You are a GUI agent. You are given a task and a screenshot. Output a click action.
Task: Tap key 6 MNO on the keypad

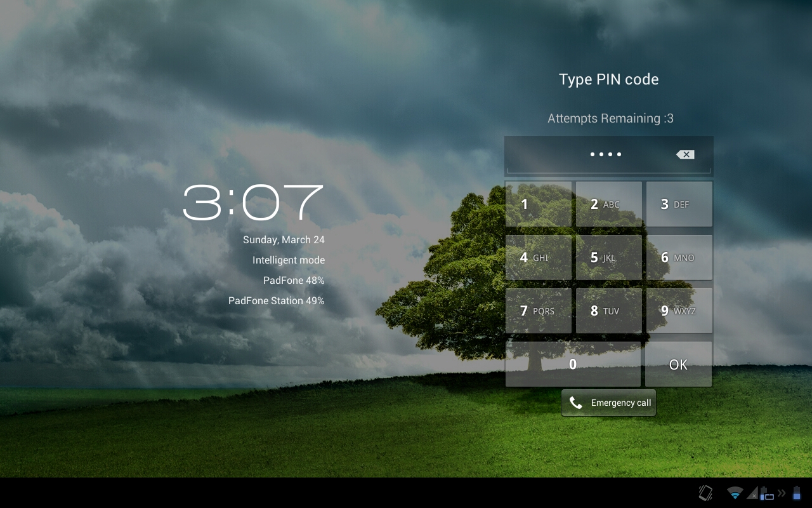[x=679, y=257]
